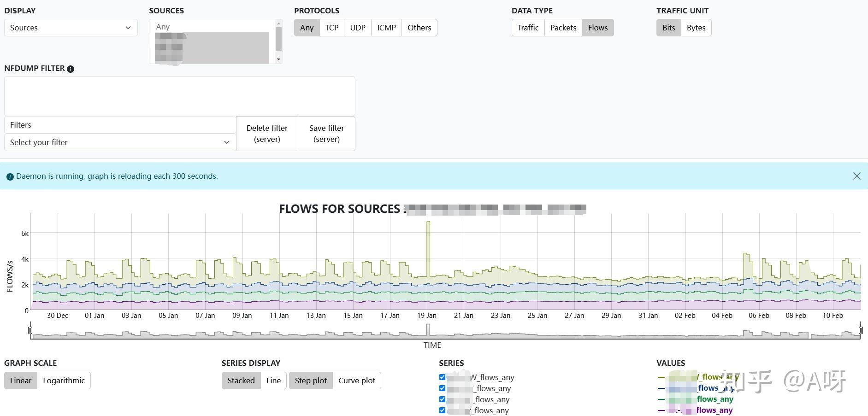The image size is (868, 416).
Task: Switch graph scale to Logarithmic
Action: tap(64, 381)
